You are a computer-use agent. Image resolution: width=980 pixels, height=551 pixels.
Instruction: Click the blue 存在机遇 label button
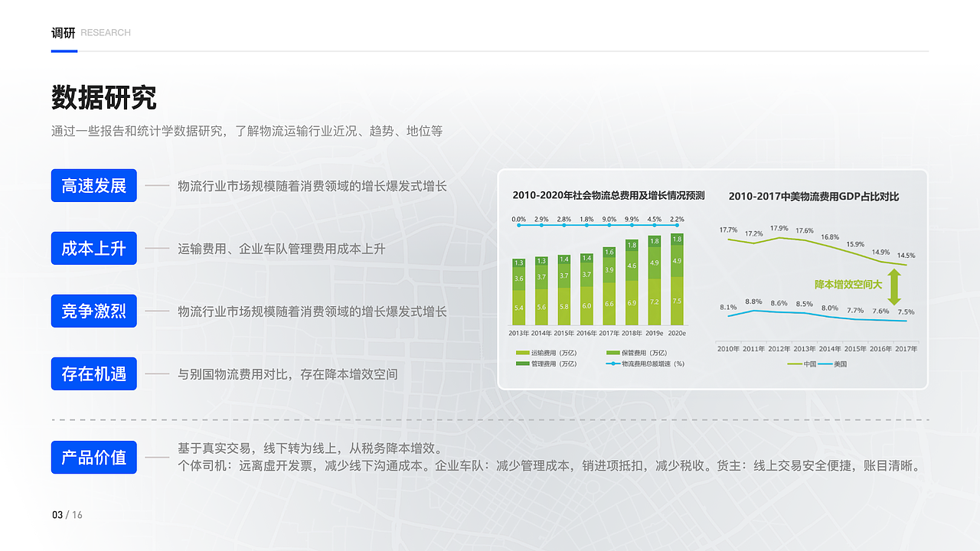click(x=93, y=373)
